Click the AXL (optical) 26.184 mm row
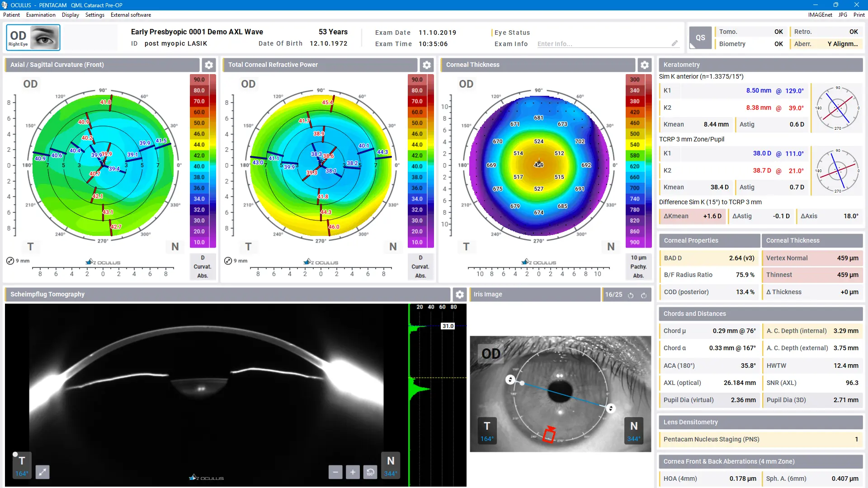Screen dimensions: 868x488 [709, 383]
